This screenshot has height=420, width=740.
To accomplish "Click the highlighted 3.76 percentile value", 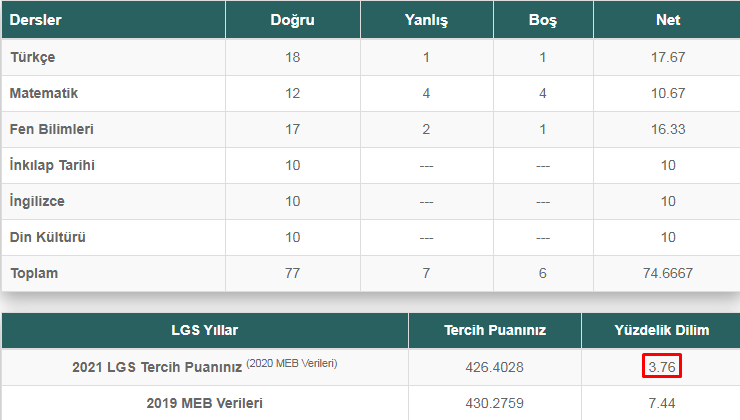I will (x=662, y=366).
